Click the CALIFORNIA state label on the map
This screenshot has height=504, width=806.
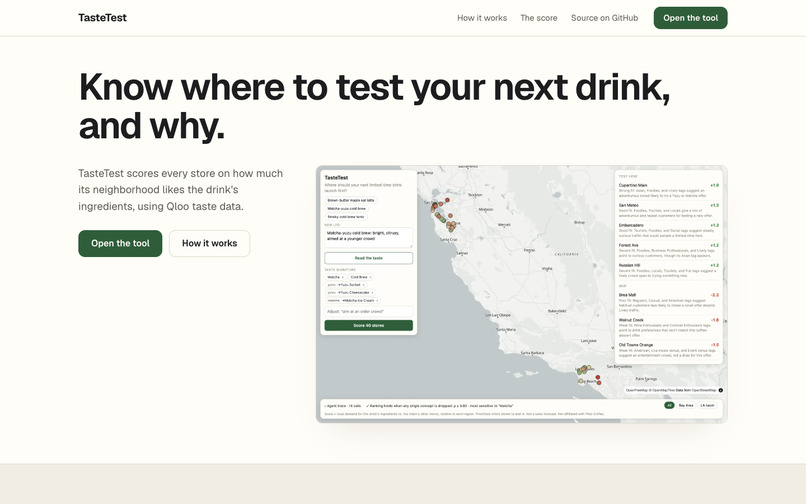(566, 254)
